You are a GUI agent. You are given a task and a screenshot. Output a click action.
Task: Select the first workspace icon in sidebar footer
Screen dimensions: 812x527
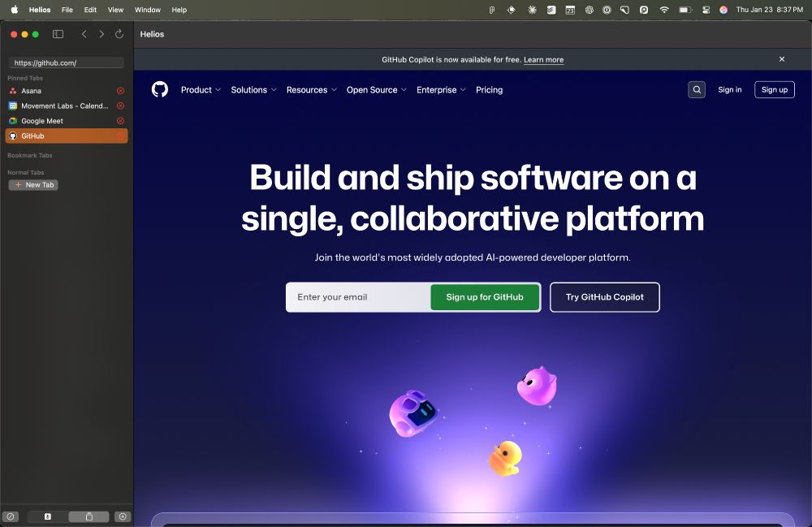pyautogui.click(x=48, y=516)
